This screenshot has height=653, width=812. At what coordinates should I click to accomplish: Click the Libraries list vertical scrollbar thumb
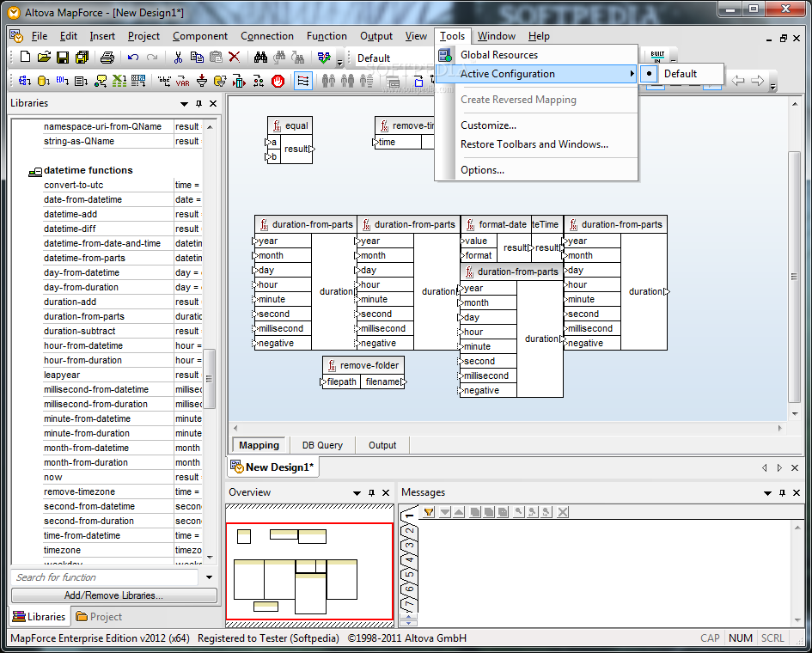click(x=209, y=379)
